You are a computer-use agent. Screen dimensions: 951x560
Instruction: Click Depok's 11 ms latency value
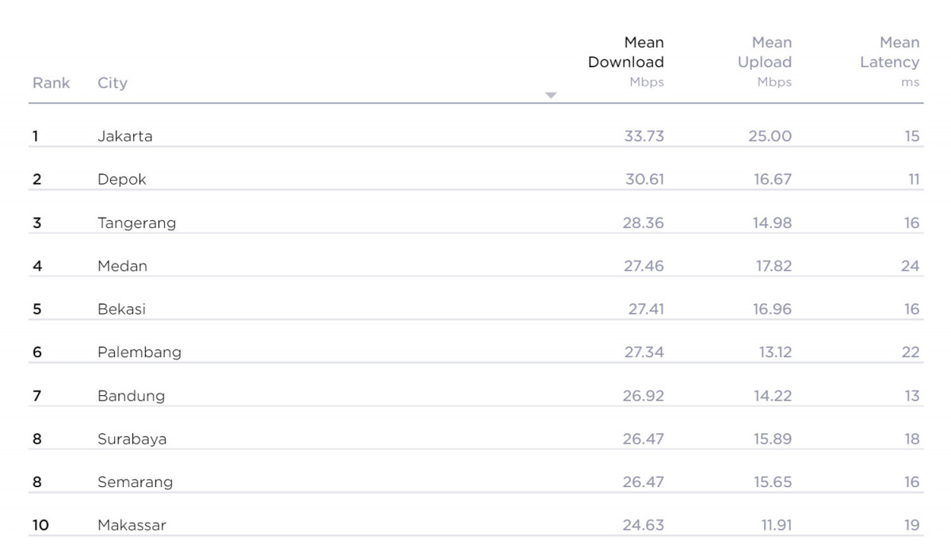[914, 180]
